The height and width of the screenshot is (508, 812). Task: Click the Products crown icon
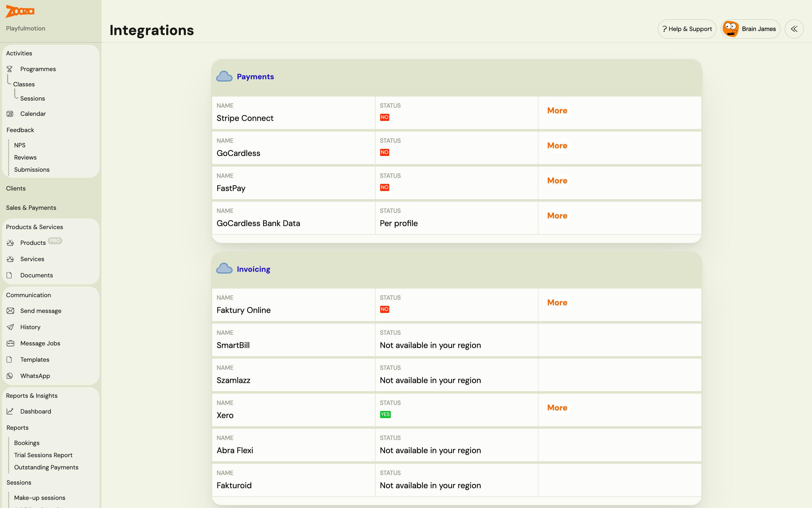[x=10, y=243]
